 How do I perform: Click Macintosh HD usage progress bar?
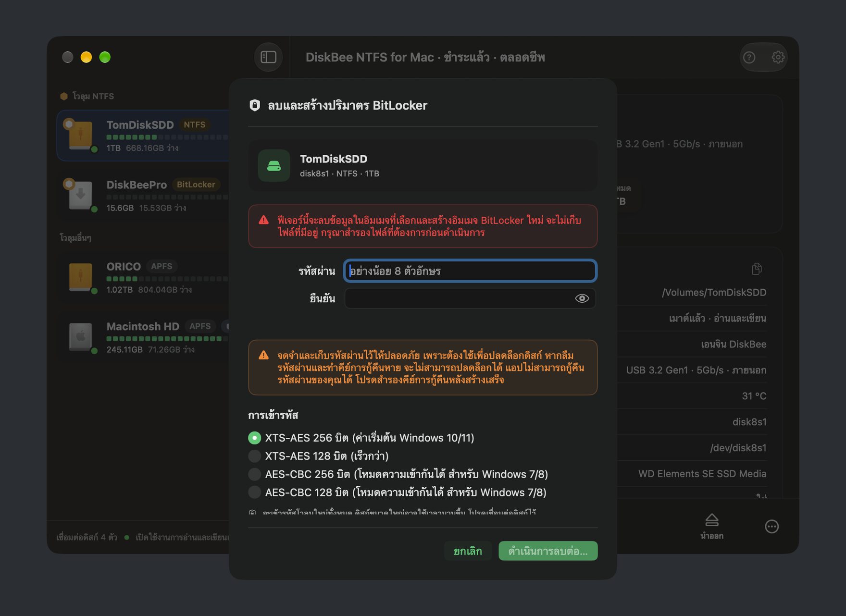point(167,339)
